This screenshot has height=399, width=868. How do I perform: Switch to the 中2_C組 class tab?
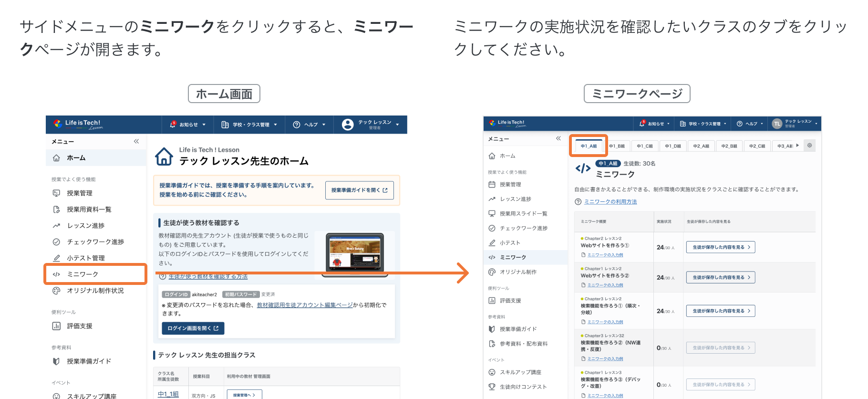click(757, 146)
